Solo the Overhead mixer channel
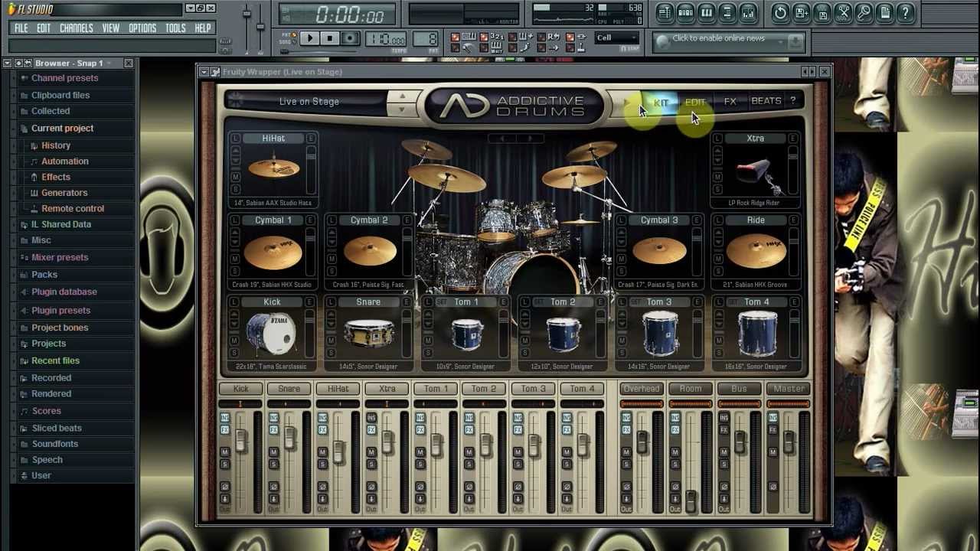Screen dimensions: 980x551 click(626, 465)
